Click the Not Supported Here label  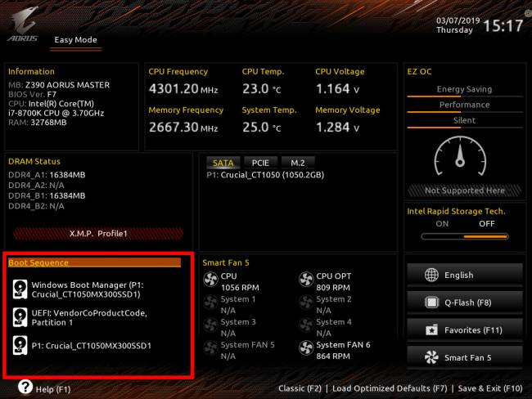click(465, 191)
